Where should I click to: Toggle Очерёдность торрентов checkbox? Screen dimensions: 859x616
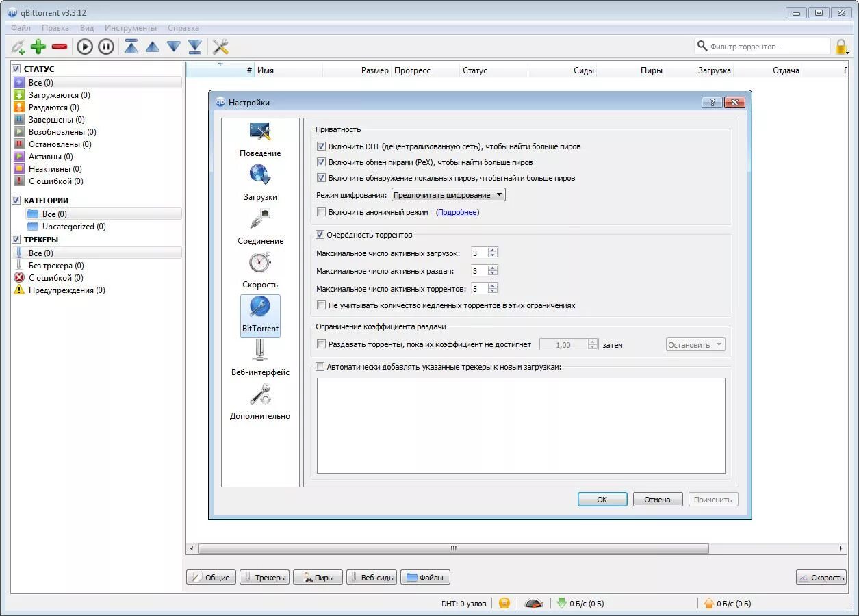[x=320, y=235]
